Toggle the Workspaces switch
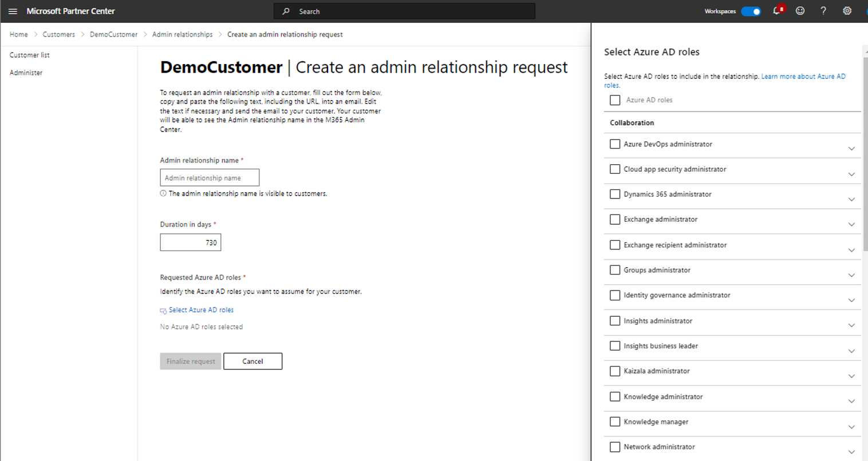Image resolution: width=868 pixels, height=461 pixels. [751, 11]
